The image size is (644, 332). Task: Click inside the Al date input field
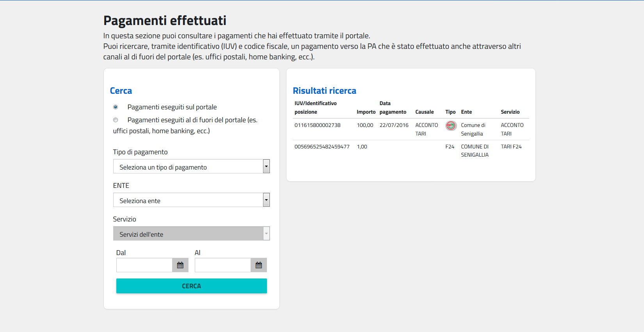point(222,265)
